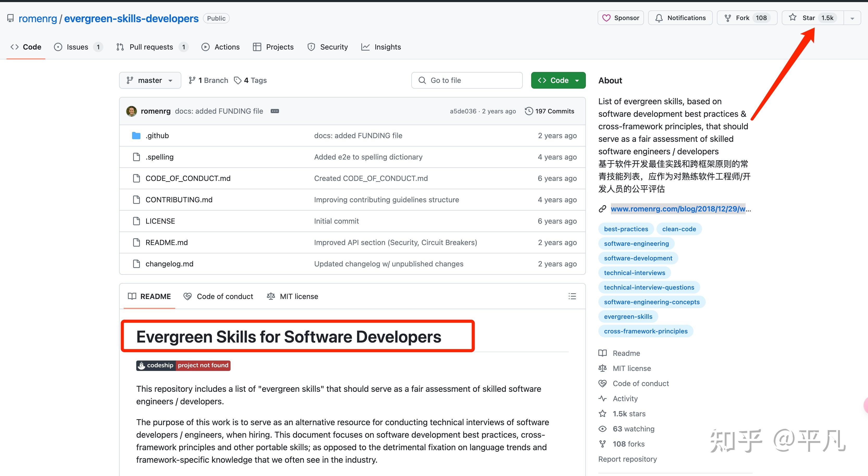Click the Go to file field
Screen dimensions: 868x476
(x=467, y=80)
